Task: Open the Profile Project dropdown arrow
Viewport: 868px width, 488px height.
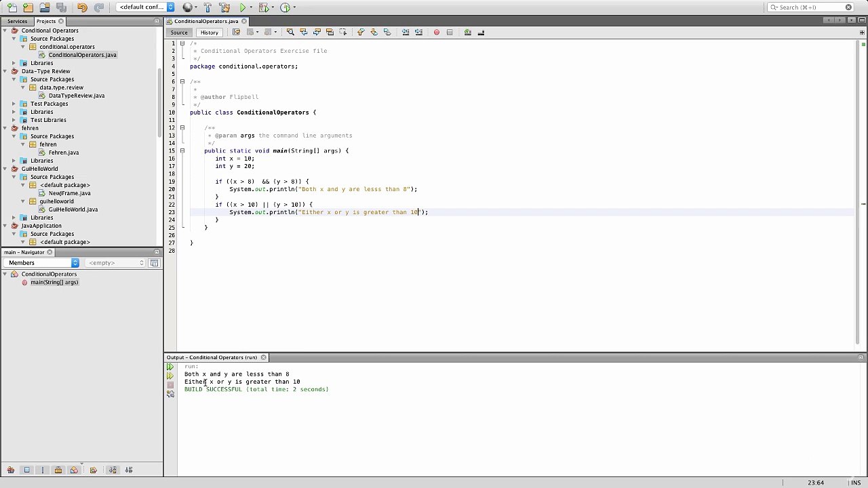Action: (x=294, y=8)
